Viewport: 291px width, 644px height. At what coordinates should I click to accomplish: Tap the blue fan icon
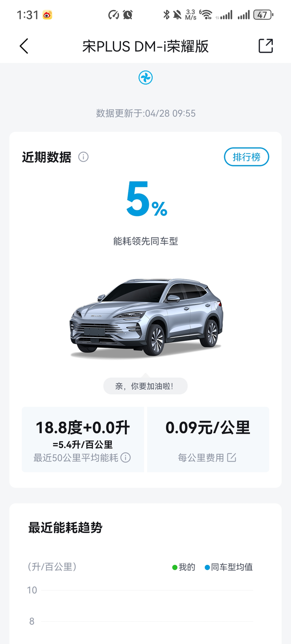click(145, 78)
